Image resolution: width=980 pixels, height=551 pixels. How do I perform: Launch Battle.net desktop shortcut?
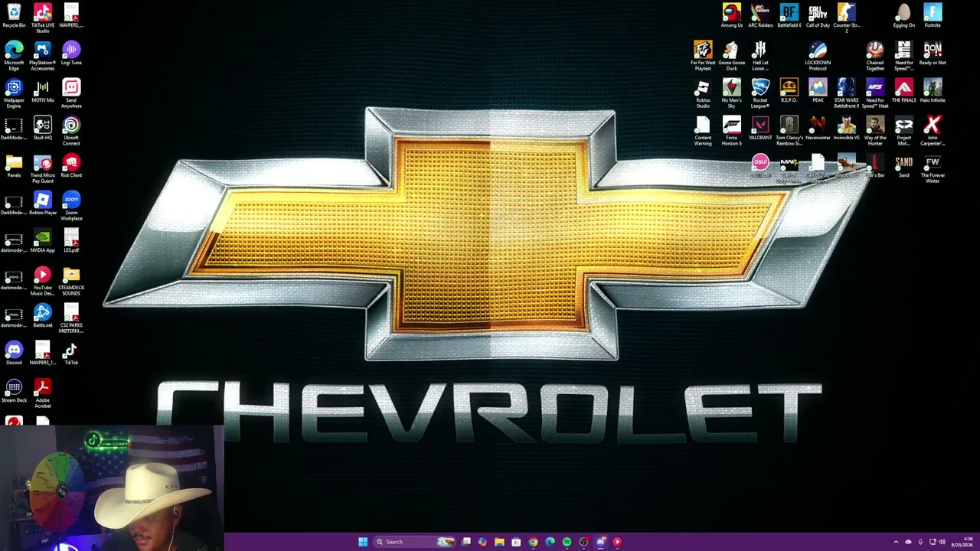pos(43,315)
